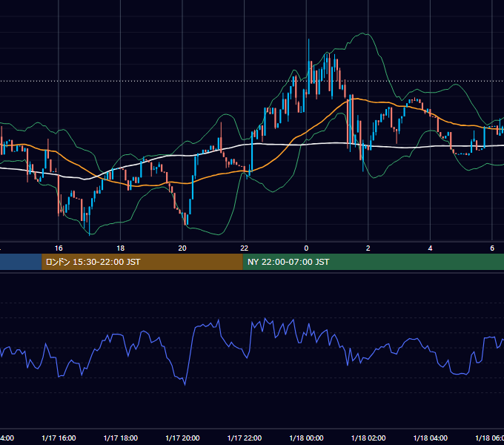Click the 6 hour label on price chart axis
504x445 pixels.
pyautogui.click(x=492, y=248)
